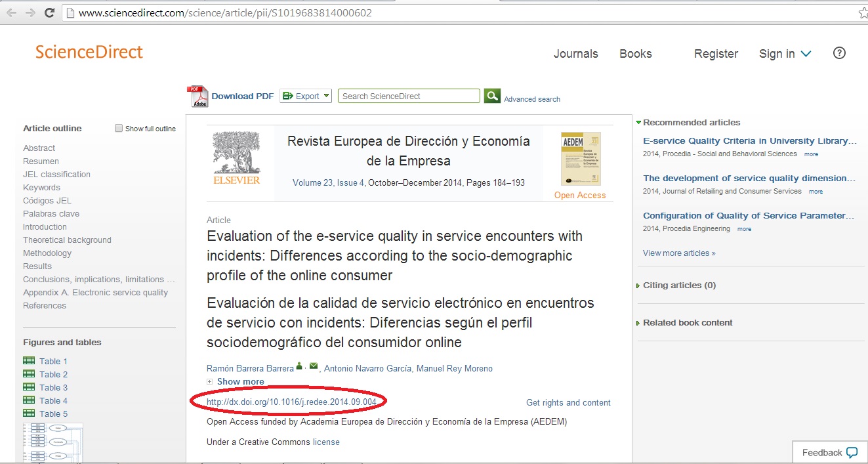Open author Ramón Barrera Barrera
Image resolution: width=868 pixels, height=464 pixels.
(x=250, y=368)
